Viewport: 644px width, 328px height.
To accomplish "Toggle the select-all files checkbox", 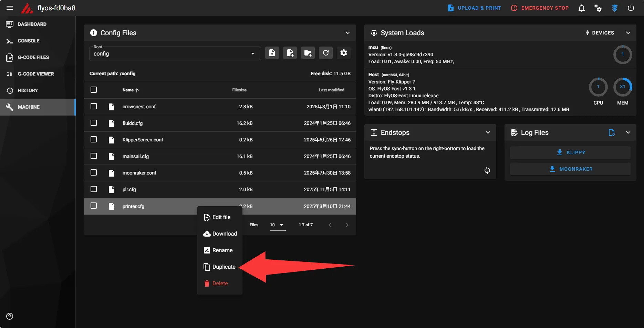I will pos(94,90).
